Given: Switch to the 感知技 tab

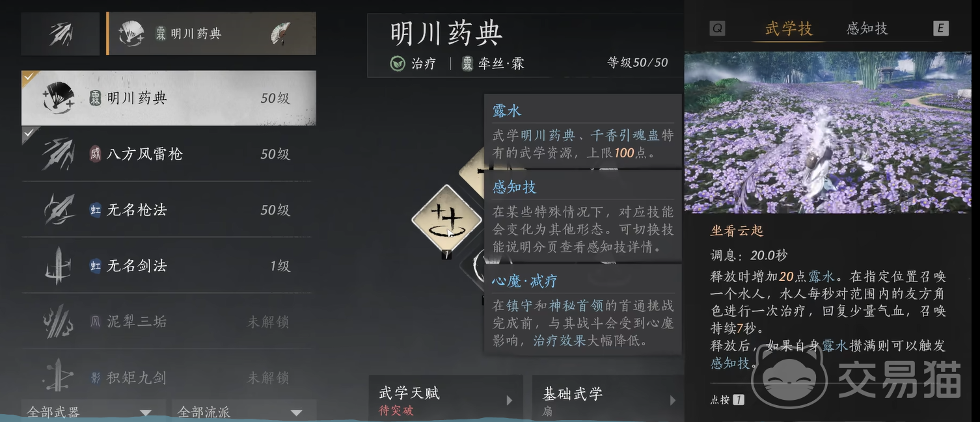Looking at the screenshot, I should [867, 29].
